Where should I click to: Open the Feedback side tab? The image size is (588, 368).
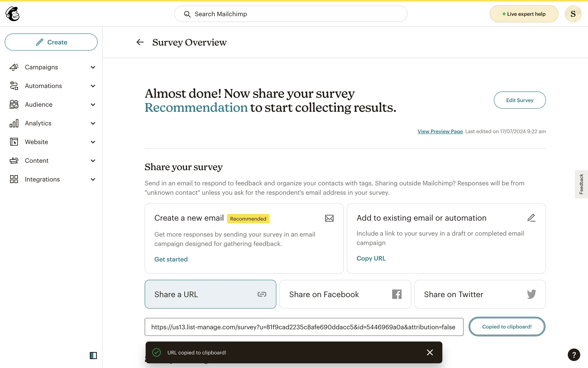tap(581, 184)
